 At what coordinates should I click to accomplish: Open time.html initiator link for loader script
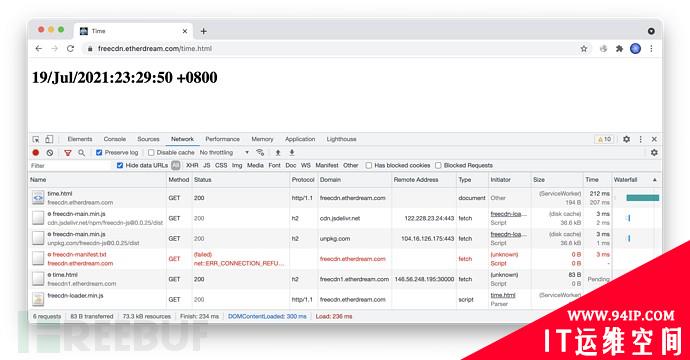point(503,295)
